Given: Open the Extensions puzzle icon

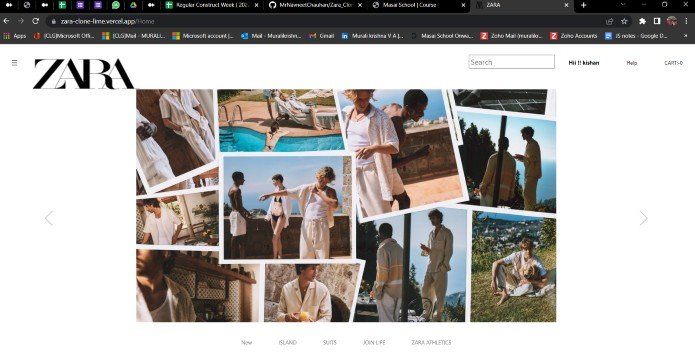Looking at the screenshot, I should pos(642,21).
